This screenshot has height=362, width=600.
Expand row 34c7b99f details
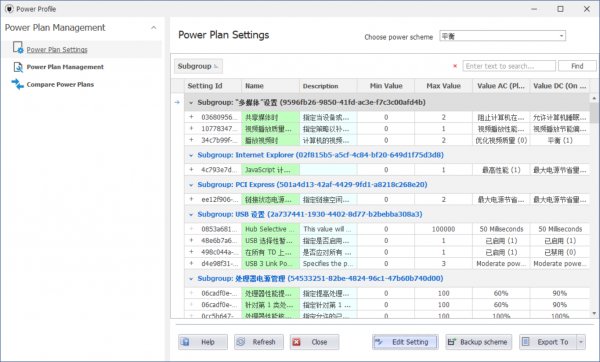(x=191, y=140)
